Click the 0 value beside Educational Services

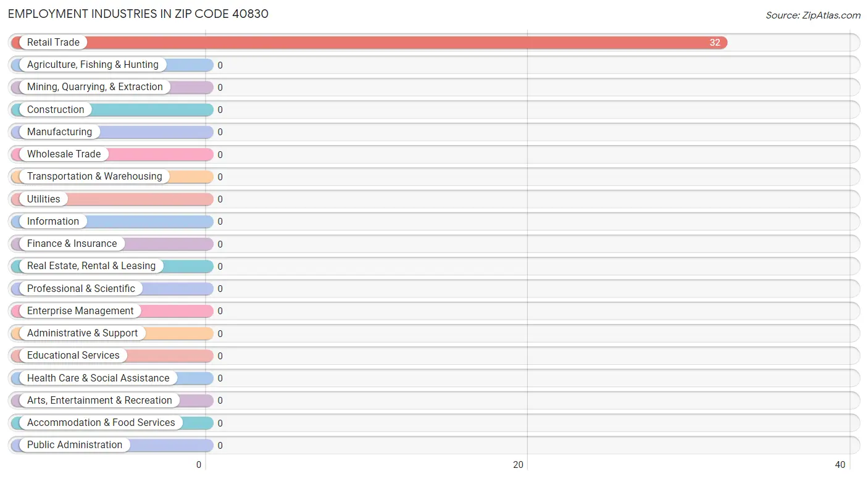[x=220, y=356]
